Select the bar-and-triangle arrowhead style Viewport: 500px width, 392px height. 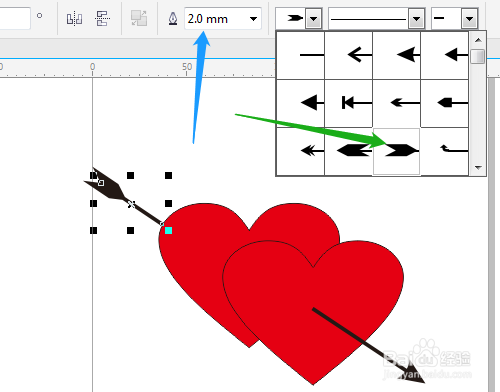(x=349, y=103)
